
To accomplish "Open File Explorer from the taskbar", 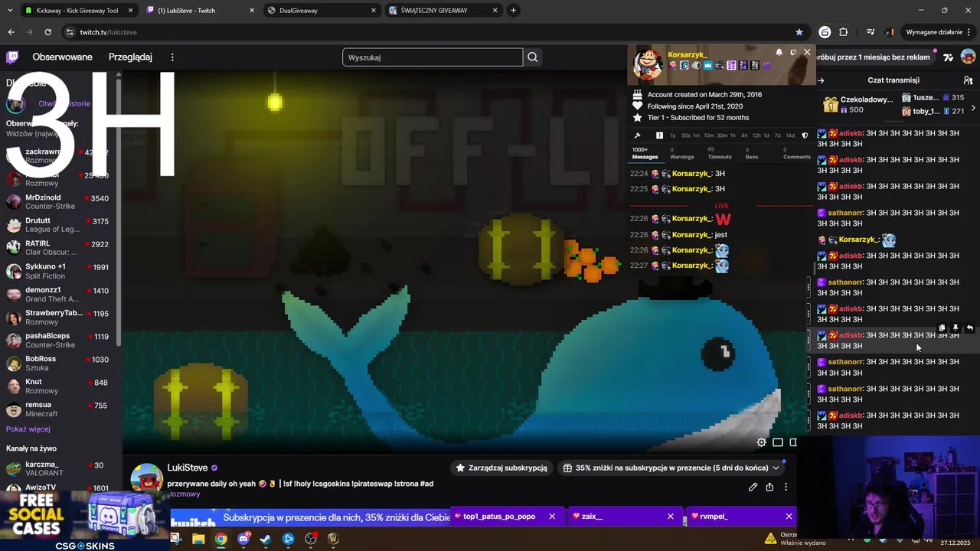I will 198,539.
